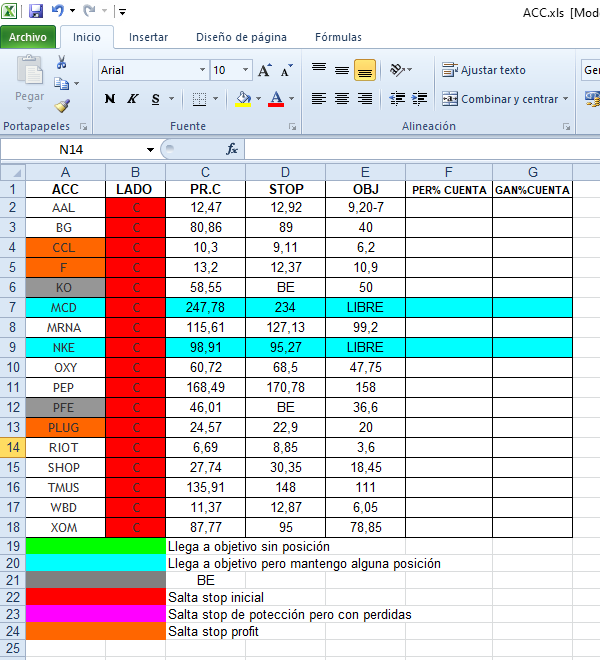This screenshot has width=600, height=660.
Task: Toggle italic formatting (K)
Action: click(133, 99)
